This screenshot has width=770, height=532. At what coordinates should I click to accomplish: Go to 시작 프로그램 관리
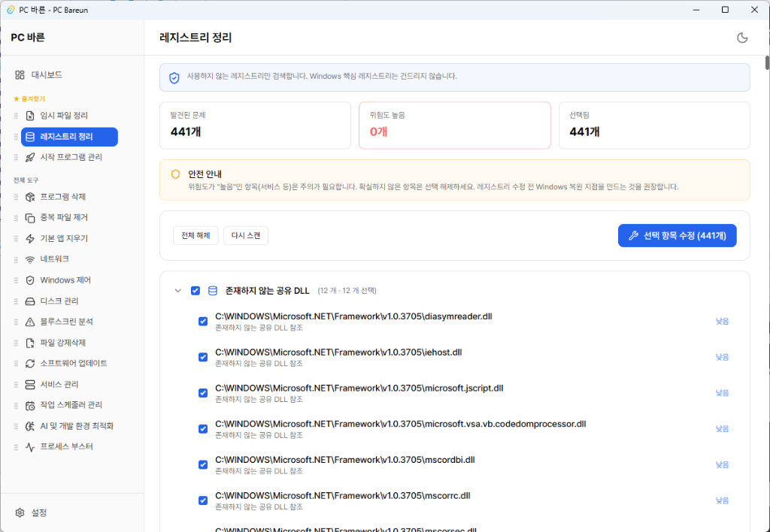pos(69,157)
